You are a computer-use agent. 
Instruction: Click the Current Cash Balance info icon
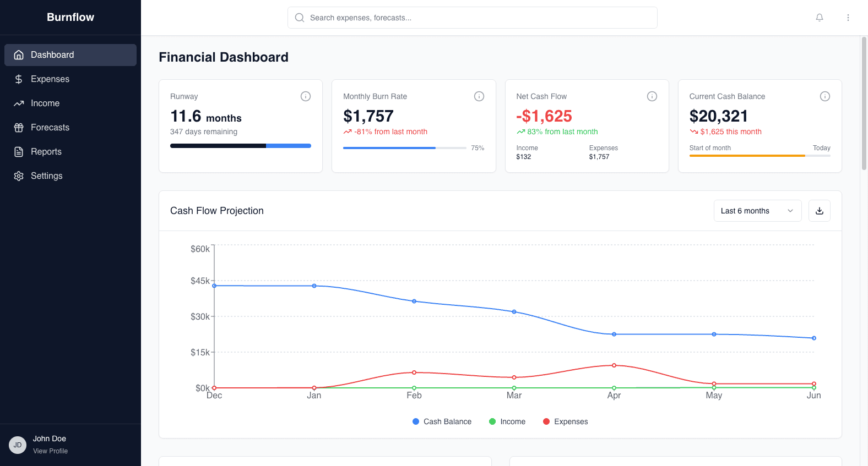(x=825, y=96)
